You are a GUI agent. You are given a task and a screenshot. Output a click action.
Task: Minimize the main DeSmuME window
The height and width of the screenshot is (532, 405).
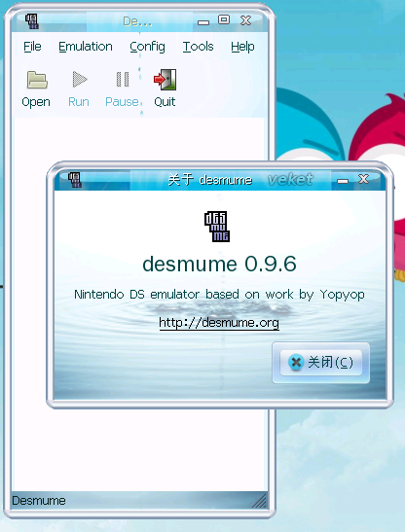pos(203,22)
